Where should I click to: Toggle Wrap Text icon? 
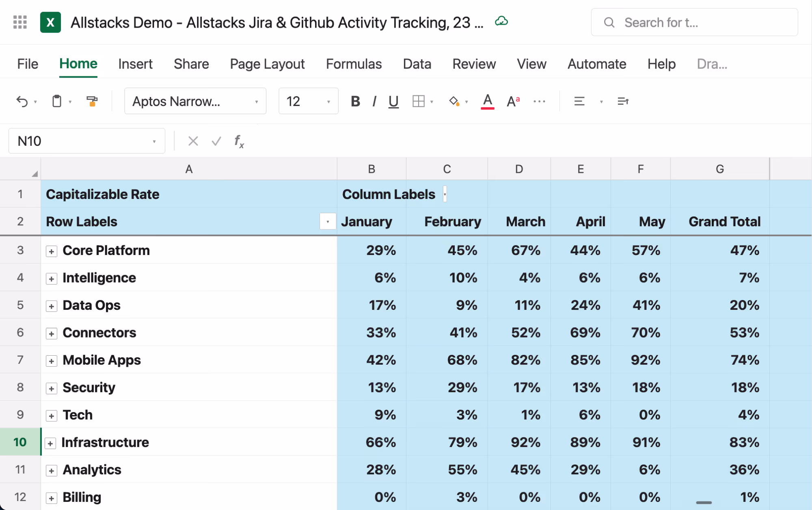point(623,101)
